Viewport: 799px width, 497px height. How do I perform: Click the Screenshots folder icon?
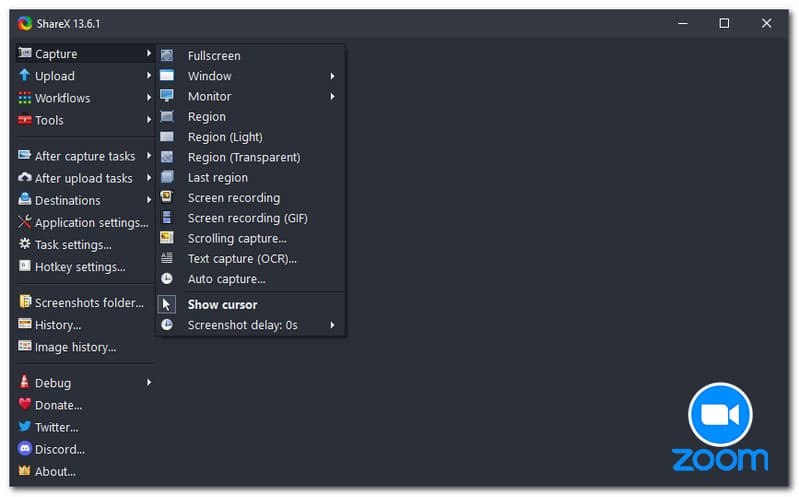(25, 302)
